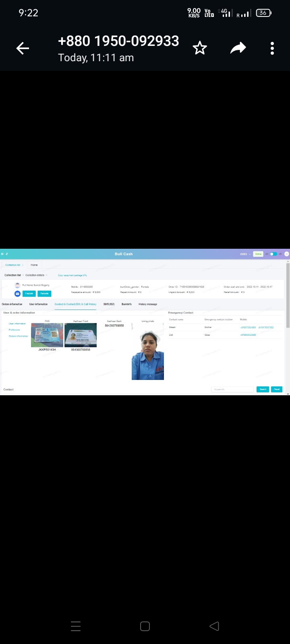The image size is (290, 644).
Task: Mark this call entry with the star
Action: click(x=199, y=49)
